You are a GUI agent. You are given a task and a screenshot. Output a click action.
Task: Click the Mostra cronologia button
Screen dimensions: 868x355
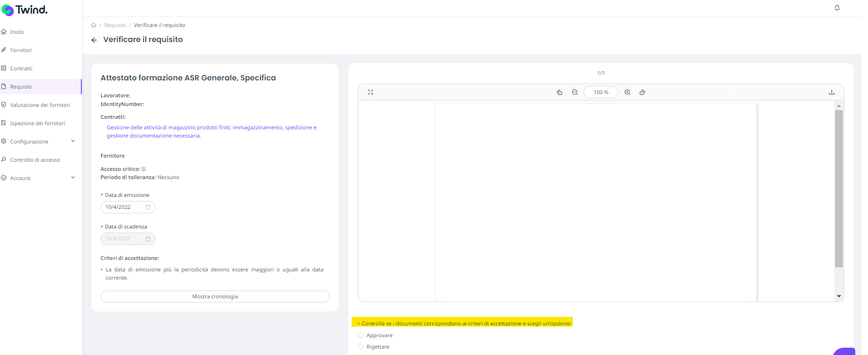coord(215,297)
